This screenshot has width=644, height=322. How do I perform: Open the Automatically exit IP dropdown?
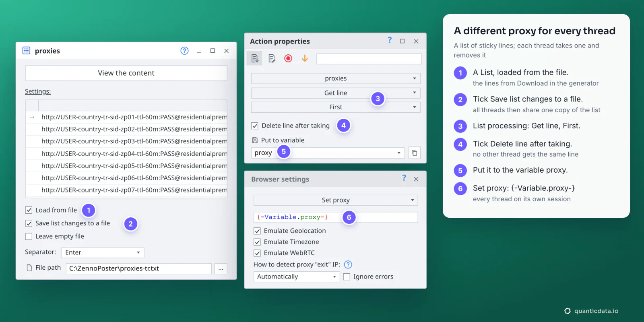click(x=297, y=277)
